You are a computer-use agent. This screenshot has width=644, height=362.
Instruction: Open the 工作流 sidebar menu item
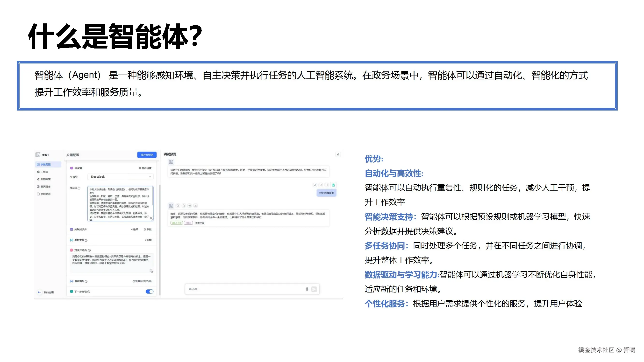pos(44,172)
